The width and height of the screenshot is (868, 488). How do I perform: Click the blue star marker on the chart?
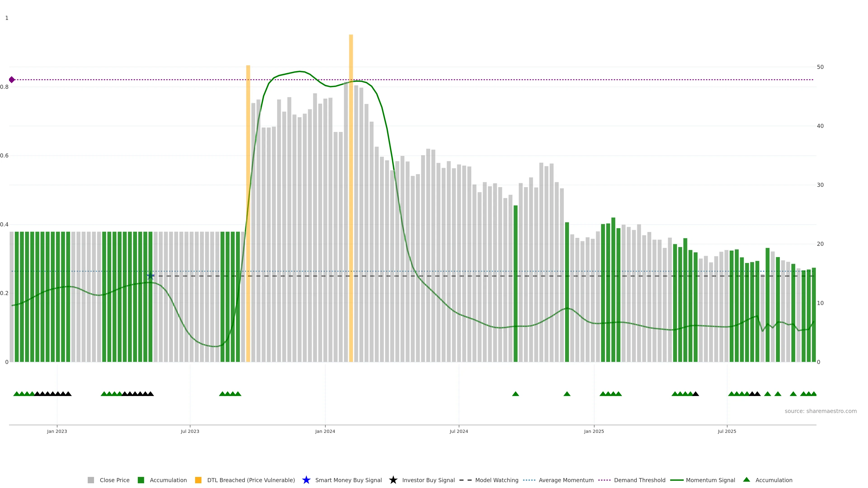150,276
